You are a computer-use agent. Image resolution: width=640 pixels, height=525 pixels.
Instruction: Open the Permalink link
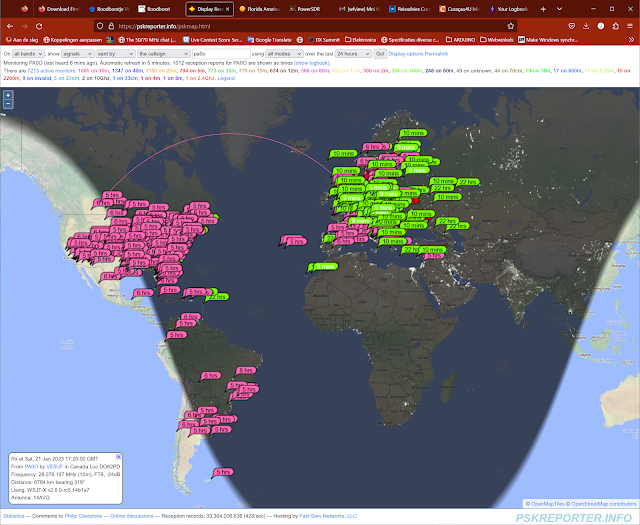coord(436,54)
